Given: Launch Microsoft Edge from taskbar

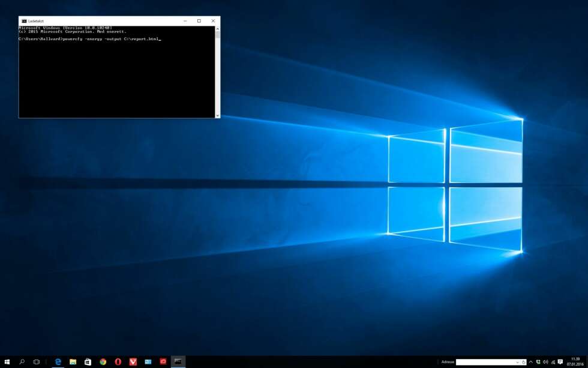Looking at the screenshot, I should click(58, 361).
